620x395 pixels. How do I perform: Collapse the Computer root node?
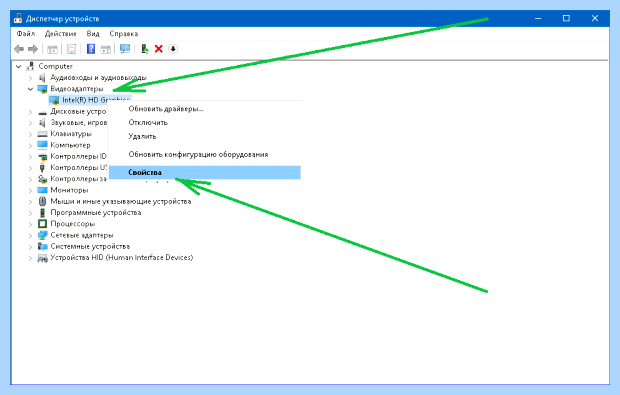click(x=18, y=66)
